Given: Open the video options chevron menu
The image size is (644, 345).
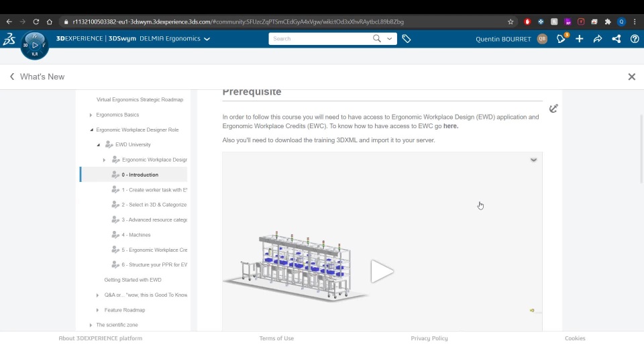Looking at the screenshot, I should 533,160.
